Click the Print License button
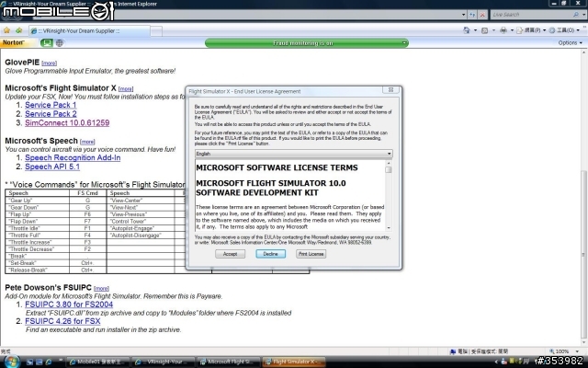Screen dimensions: 588x368 click(311, 254)
